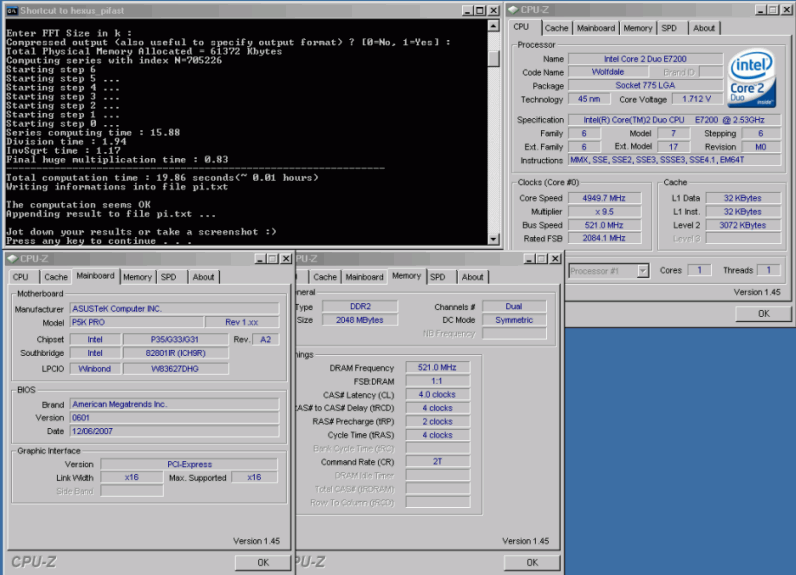
Task: Click the LPCIO value W83627DHG
Action: (x=175, y=369)
